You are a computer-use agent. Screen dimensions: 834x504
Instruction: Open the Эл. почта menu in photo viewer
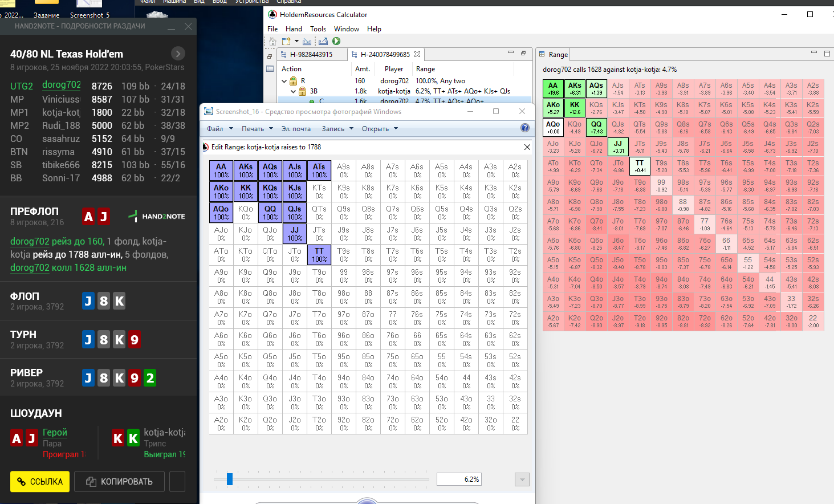point(296,129)
